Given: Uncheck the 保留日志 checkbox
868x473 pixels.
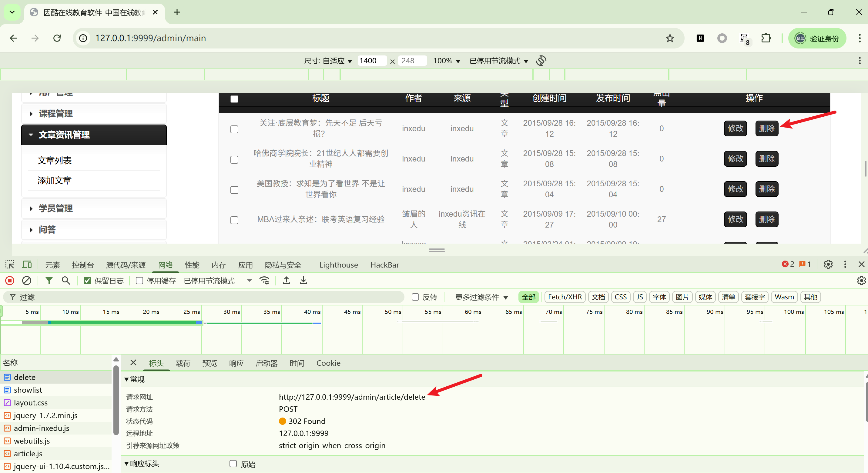Looking at the screenshot, I should point(87,281).
